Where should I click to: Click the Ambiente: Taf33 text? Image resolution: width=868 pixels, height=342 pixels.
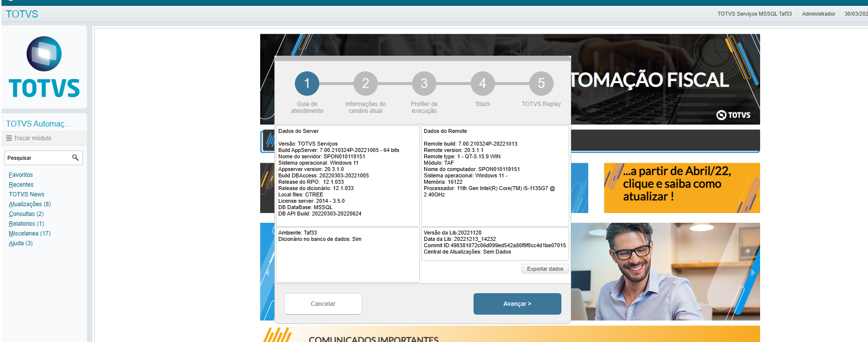[298, 233]
